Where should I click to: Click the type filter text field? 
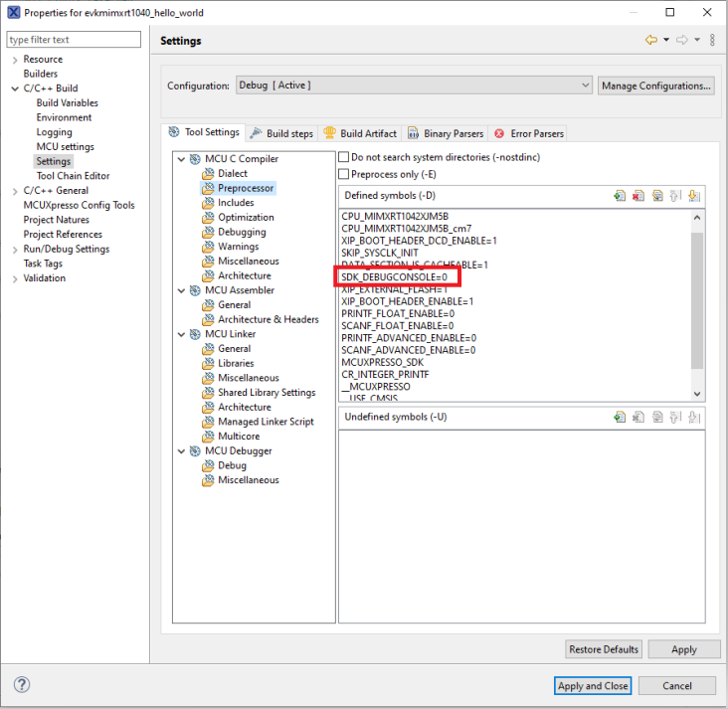tap(74, 40)
